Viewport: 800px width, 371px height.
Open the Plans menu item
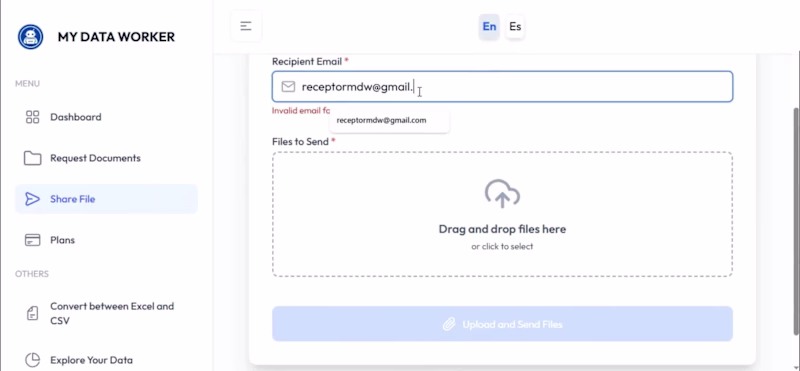pyautogui.click(x=106, y=240)
